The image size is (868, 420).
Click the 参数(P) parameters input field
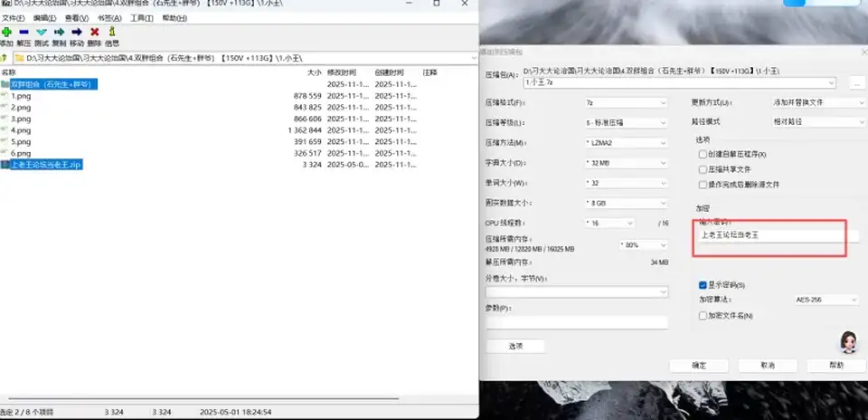tap(577, 322)
